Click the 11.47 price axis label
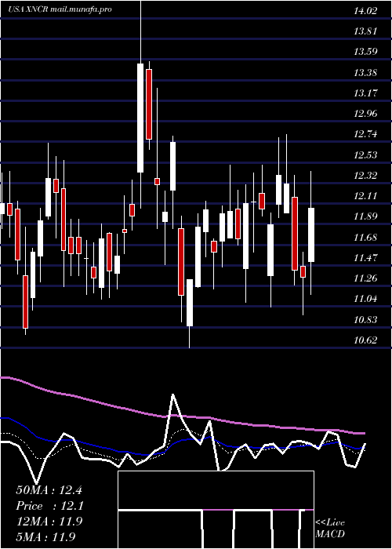Viewport: 392px width, 549px height. [365, 258]
